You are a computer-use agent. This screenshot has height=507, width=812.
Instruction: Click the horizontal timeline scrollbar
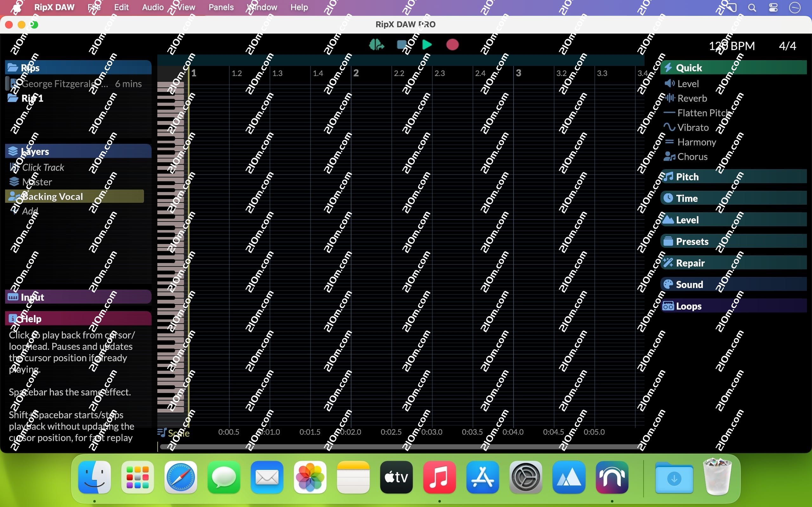(x=399, y=447)
